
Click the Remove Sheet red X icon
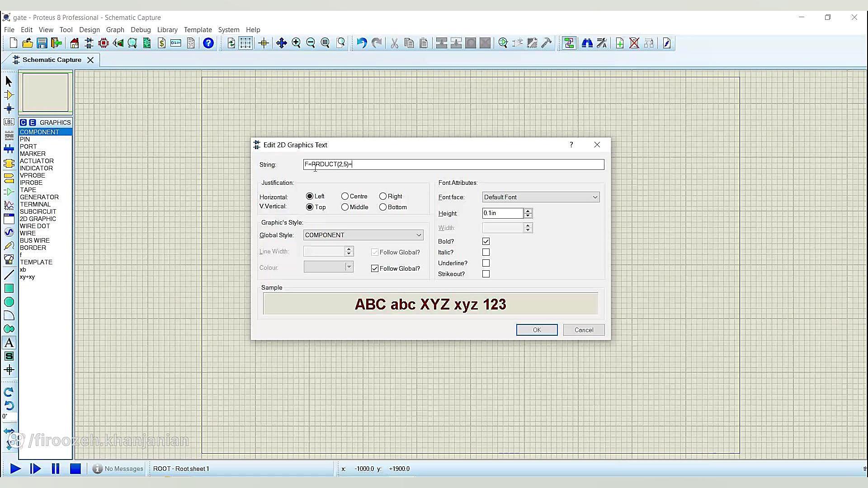634,43
